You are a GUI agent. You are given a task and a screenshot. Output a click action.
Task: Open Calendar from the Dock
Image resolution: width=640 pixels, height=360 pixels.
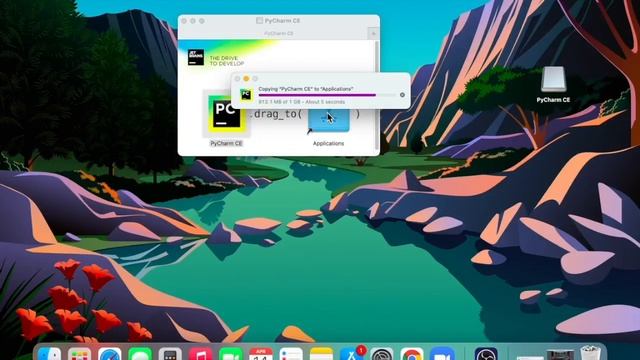(261, 354)
